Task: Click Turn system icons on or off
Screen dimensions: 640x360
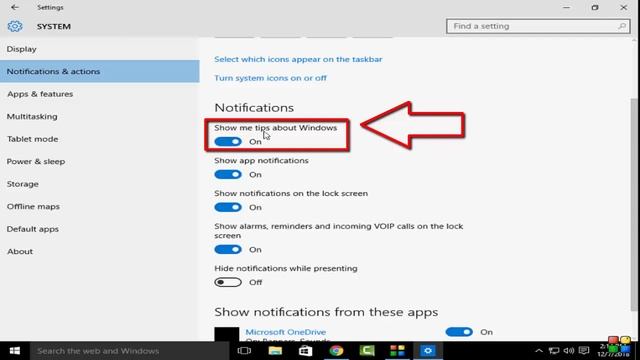Action: click(270, 78)
